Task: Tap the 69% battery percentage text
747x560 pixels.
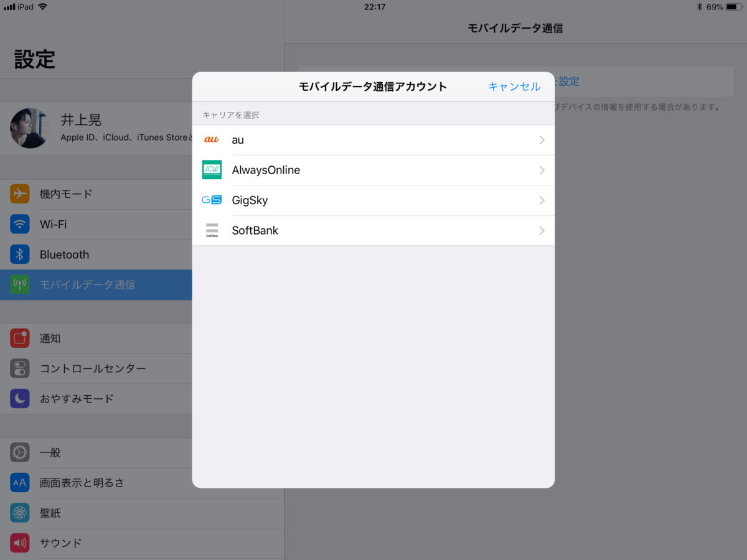Action: click(x=715, y=7)
